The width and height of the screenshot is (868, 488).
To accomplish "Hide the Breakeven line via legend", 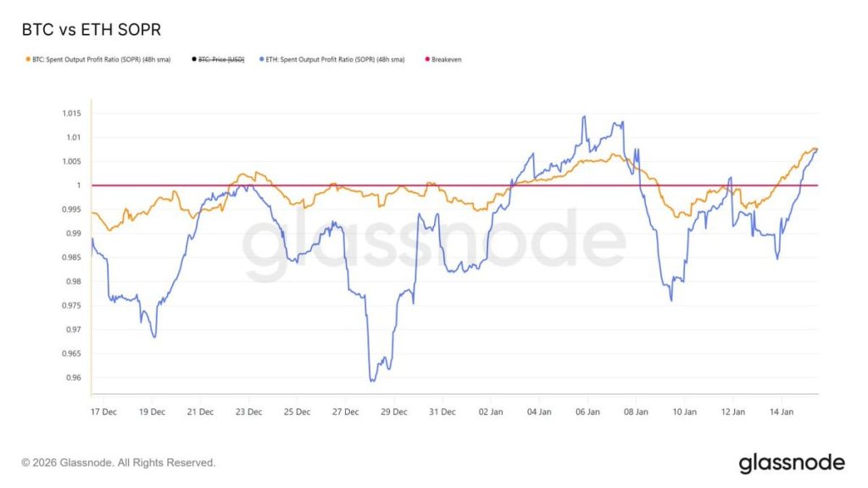I will 446,60.
